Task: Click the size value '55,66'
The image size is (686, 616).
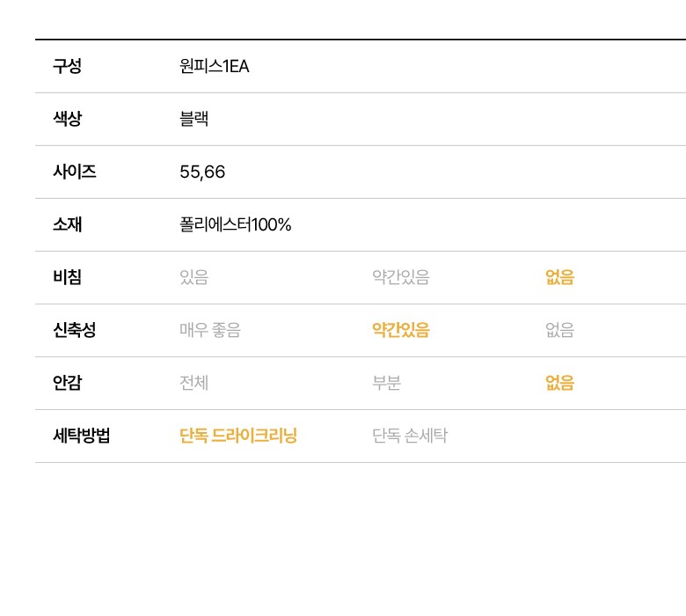Action: pos(202,172)
